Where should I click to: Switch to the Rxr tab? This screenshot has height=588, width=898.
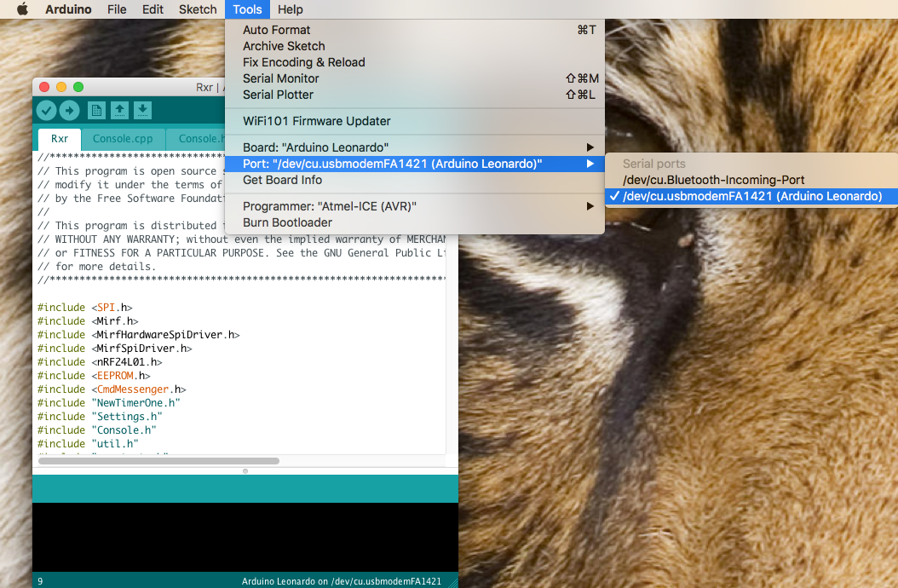tap(59, 139)
